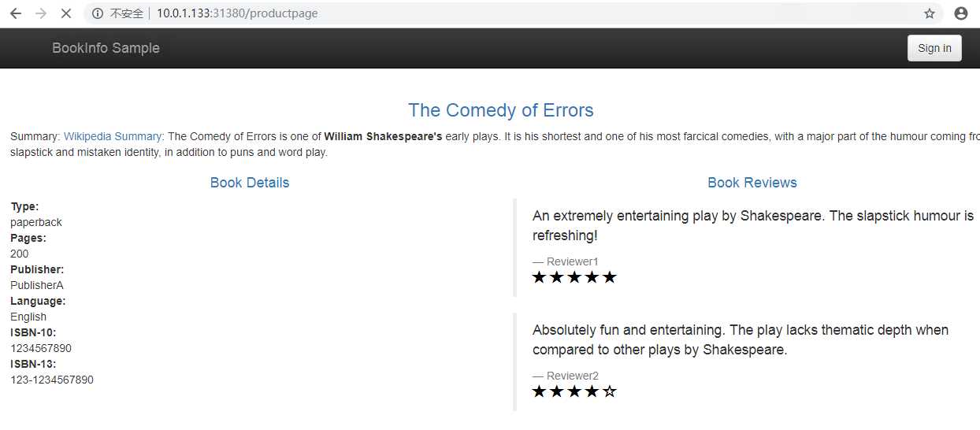Screen dimensions: 980x430
Task: Bookmark this page with star icon
Action: (x=930, y=13)
